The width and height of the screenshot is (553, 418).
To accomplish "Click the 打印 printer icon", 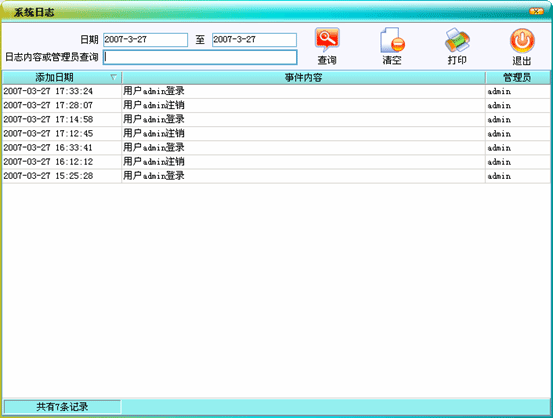I will 457,40.
